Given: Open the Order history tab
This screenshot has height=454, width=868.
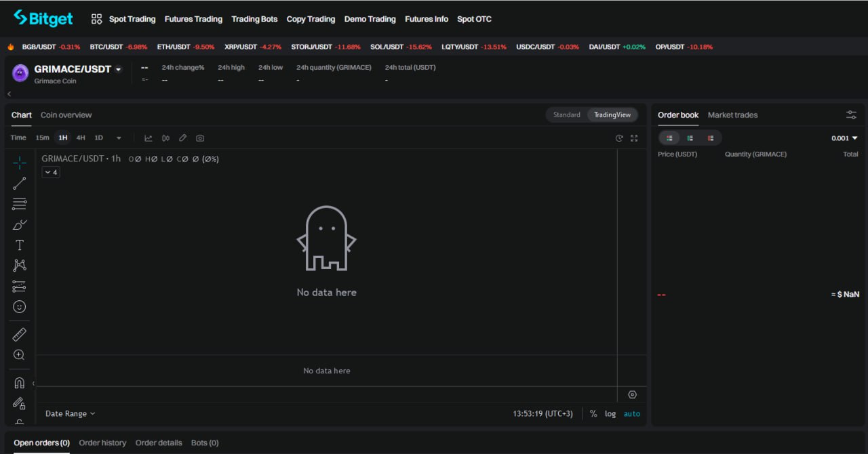Looking at the screenshot, I should pyautogui.click(x=102, y=442).
